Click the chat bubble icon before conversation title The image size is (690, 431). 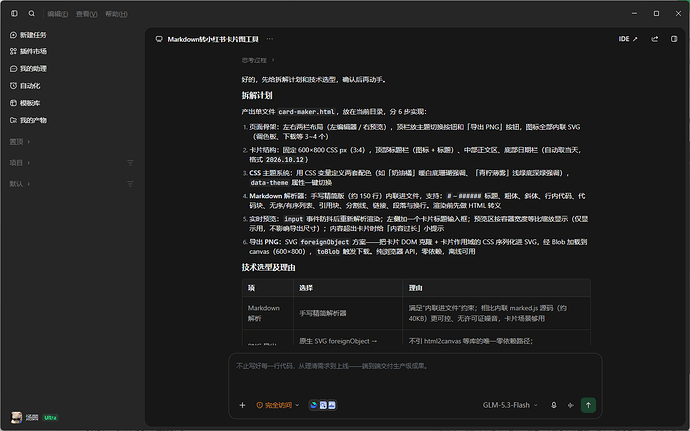tap(159, 39)
